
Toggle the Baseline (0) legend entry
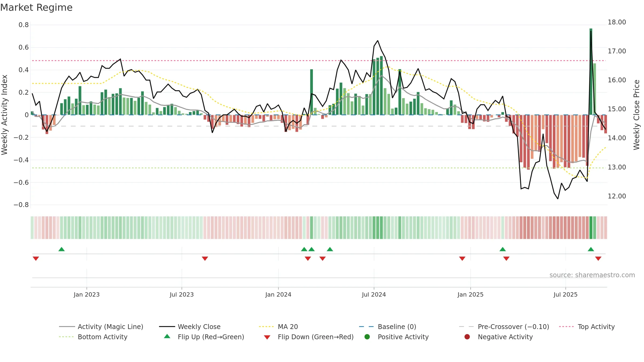pos(388,327)
